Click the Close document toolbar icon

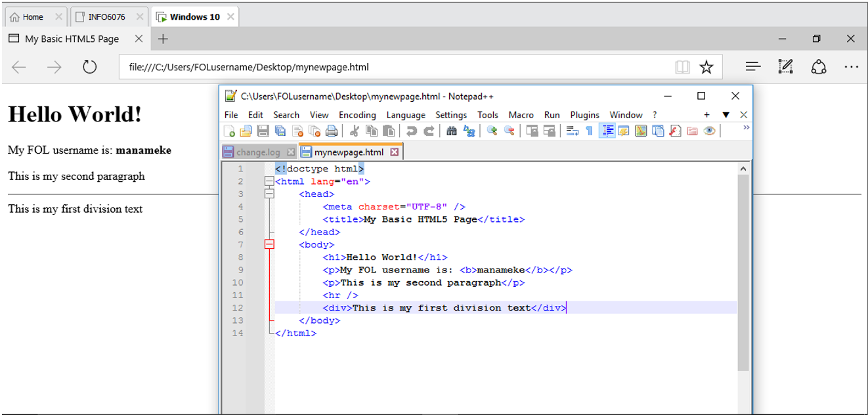click(x=297, y=131)
